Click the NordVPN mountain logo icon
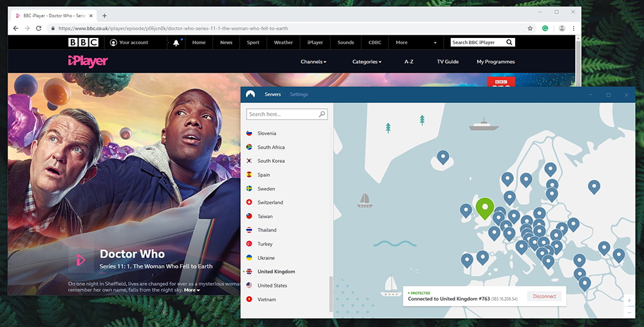 251,95
